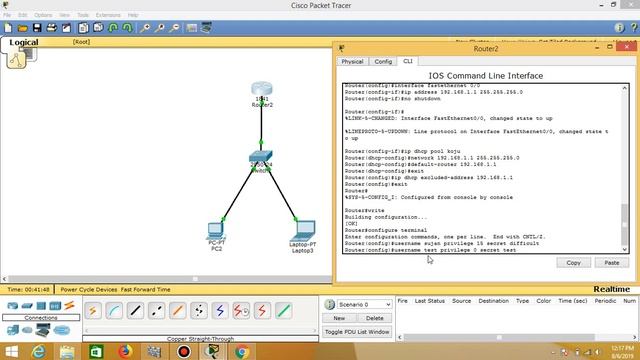Open a file with the folder icon
The width and height of the screenshot is (640, 360).
tap(22, 28)
